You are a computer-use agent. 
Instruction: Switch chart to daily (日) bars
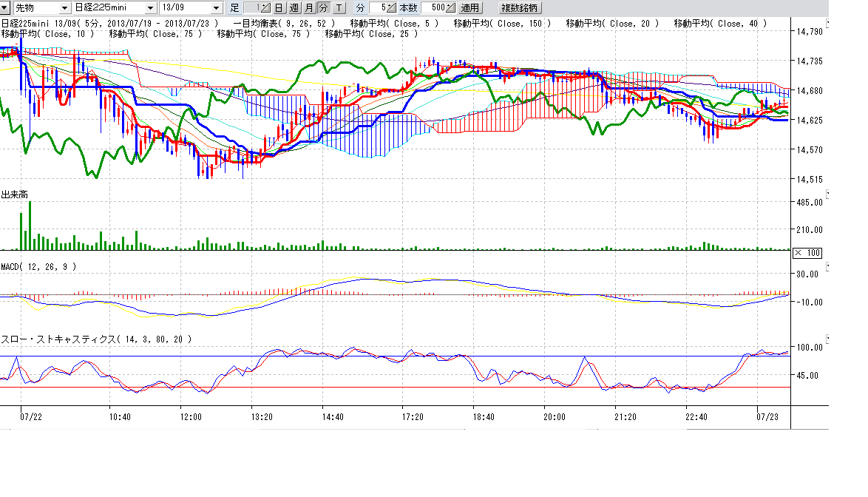(x=279, y=8)
